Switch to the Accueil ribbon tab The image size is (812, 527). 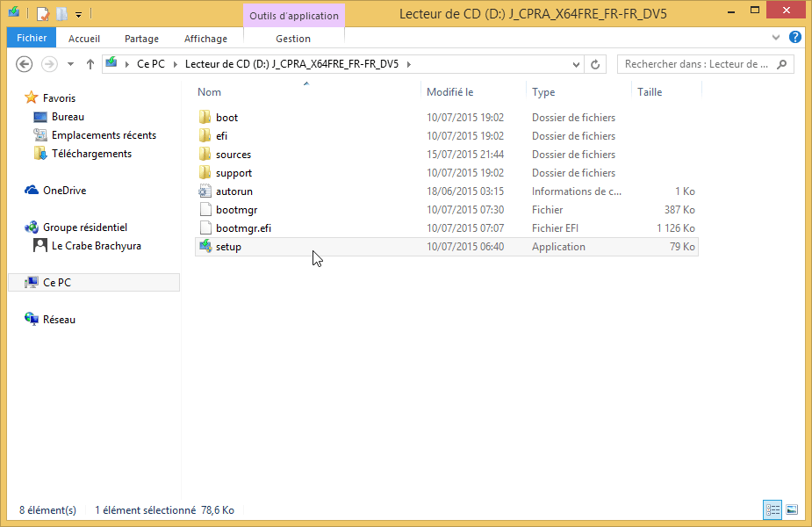tap(84, 39)
